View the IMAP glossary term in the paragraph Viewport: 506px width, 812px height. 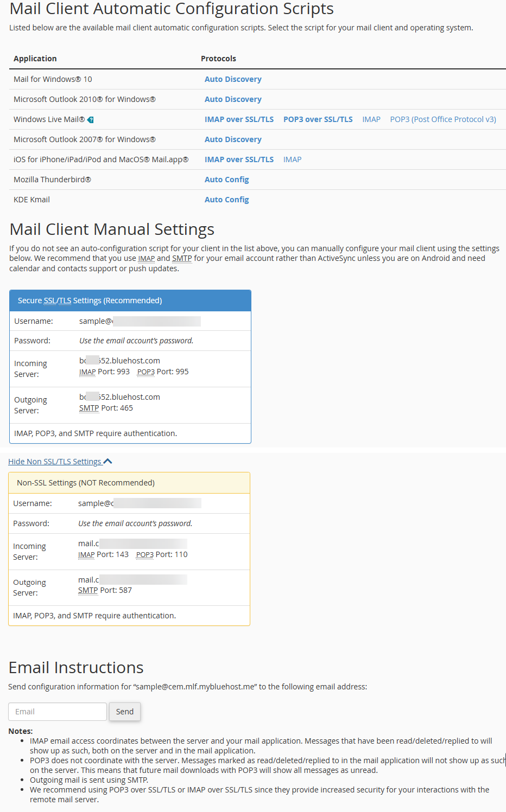[x=146, y=258]
